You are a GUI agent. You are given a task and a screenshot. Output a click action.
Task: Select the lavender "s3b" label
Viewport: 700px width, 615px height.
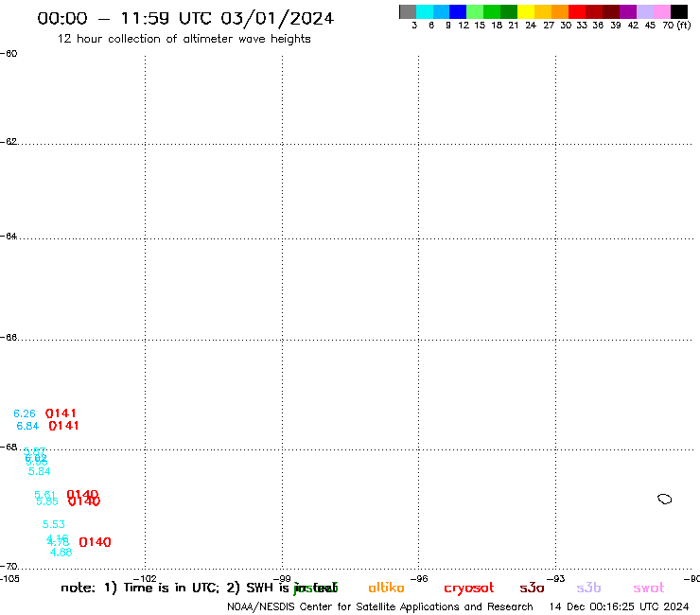pos(588,588)
